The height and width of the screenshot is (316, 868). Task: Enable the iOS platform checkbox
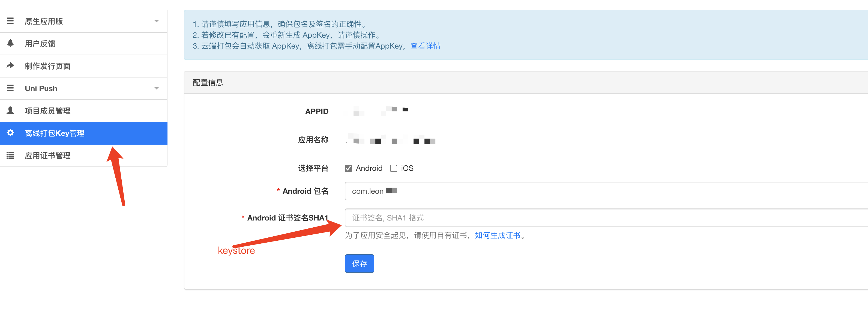(393, 168)
